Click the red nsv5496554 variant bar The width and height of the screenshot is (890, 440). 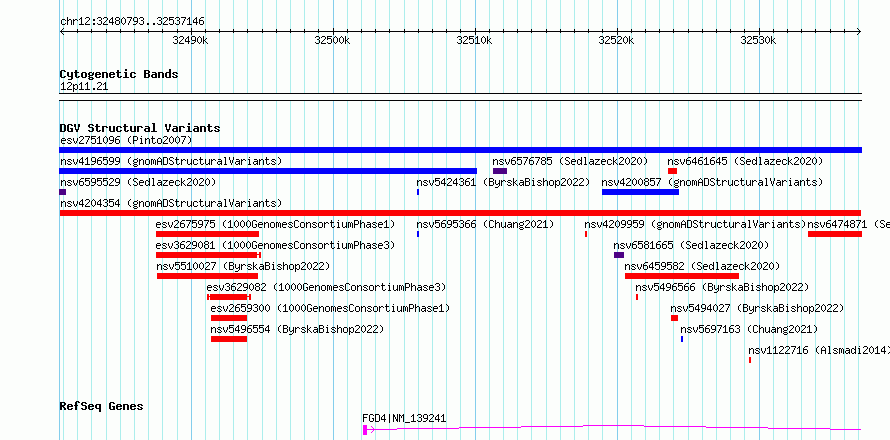pyautogui.click(x=229, y=339)
